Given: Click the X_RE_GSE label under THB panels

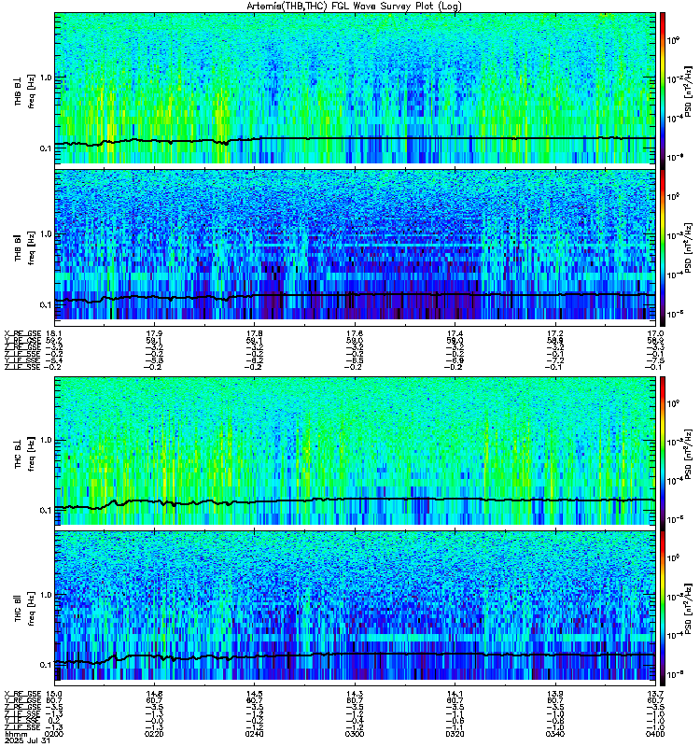Looking at the screenshot, I should (22, 333).
